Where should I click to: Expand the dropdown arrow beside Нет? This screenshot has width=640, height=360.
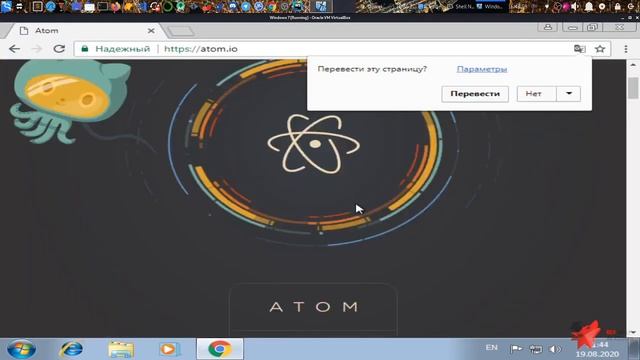569,94
